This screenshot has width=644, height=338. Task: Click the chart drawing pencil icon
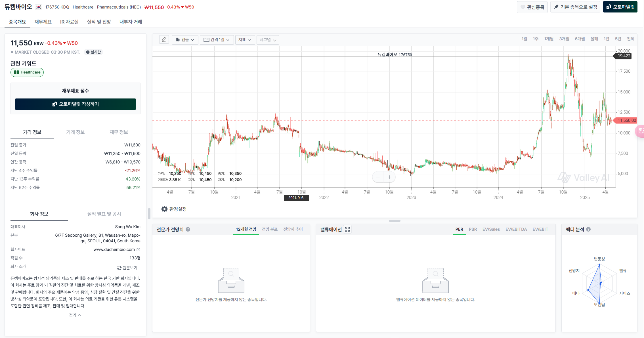click(x=164, y=40)
